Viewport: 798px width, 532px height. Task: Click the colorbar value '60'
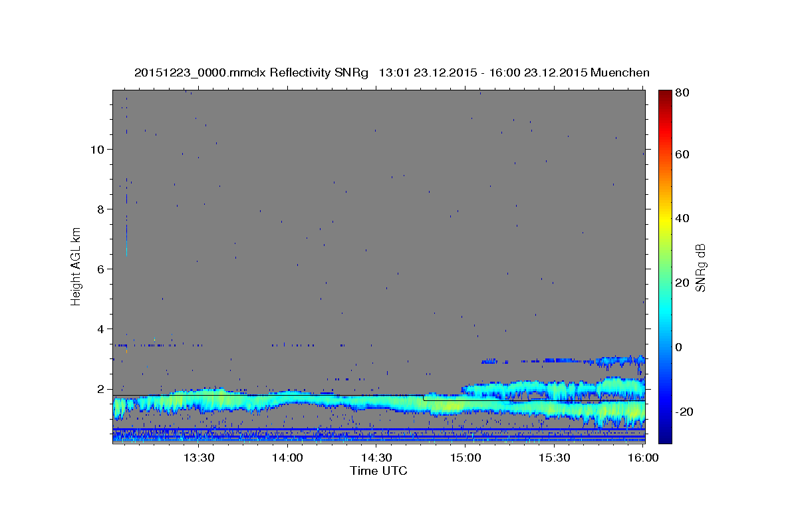tap(682, 154)
